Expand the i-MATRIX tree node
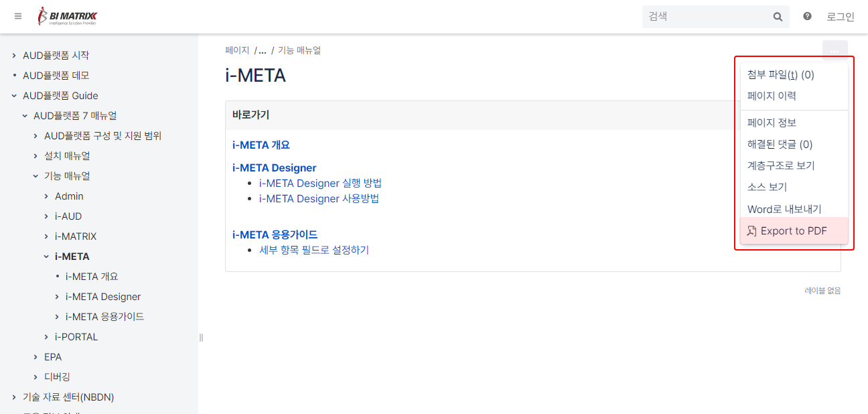Viewport: 868px width, 414px height. click(x=46, y=236)
